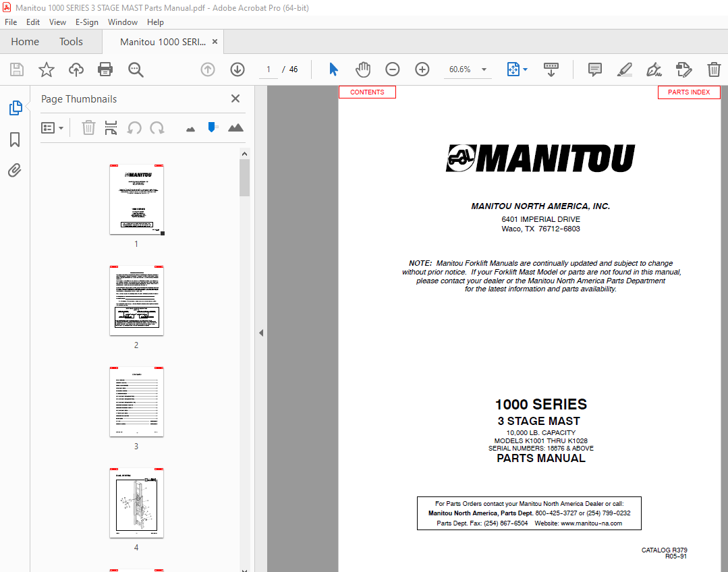Viewport: 728px width, 572px height.
Task: Add a sticky note comment
Action: point(595,69)
